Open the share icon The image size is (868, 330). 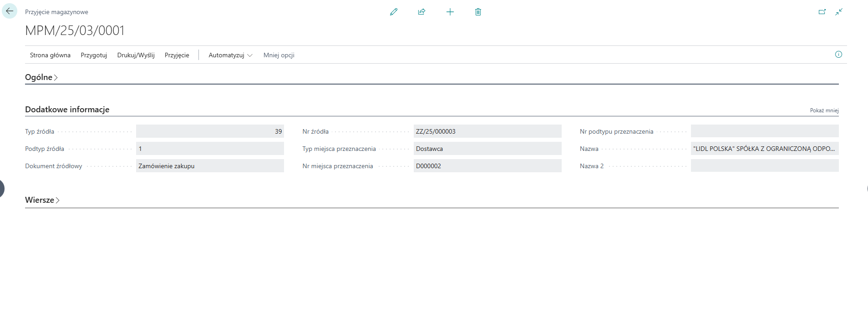click(x=421, y=12)
